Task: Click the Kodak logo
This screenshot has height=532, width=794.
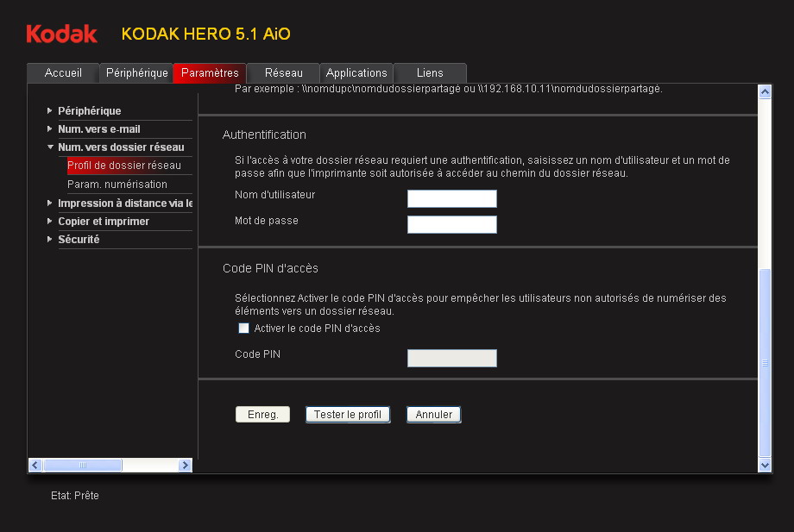Action: [61, 34]
